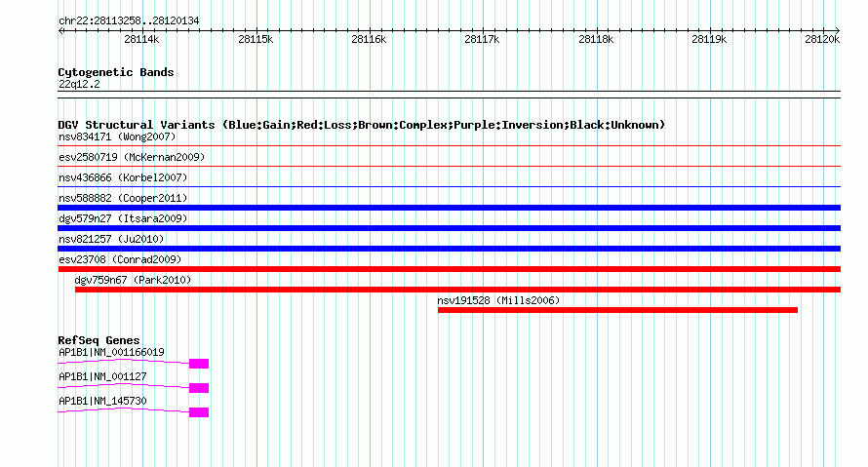
Task: Open variant nsv588882 (Cooper2011) label
Action: tap(123, 198)
